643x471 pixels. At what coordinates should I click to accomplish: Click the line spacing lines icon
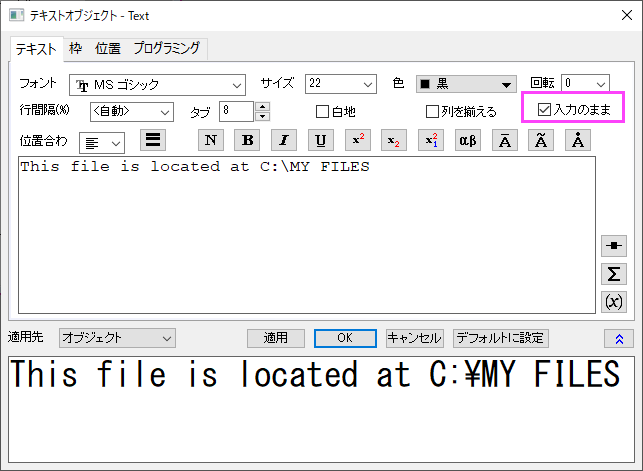(x=153, y=140)
